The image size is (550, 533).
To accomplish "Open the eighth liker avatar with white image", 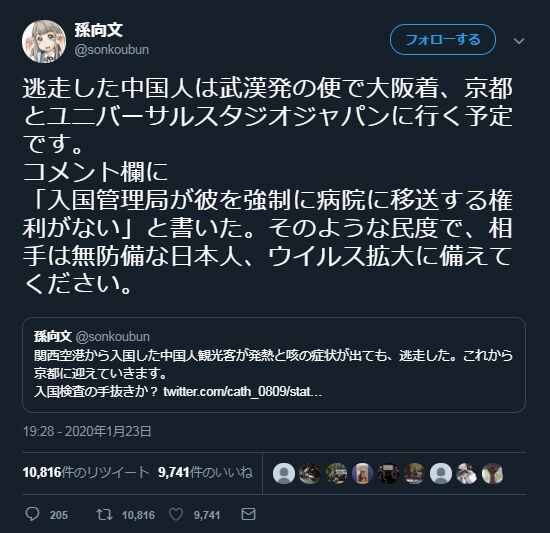I will pyautogui.click(x=467, y=473).
